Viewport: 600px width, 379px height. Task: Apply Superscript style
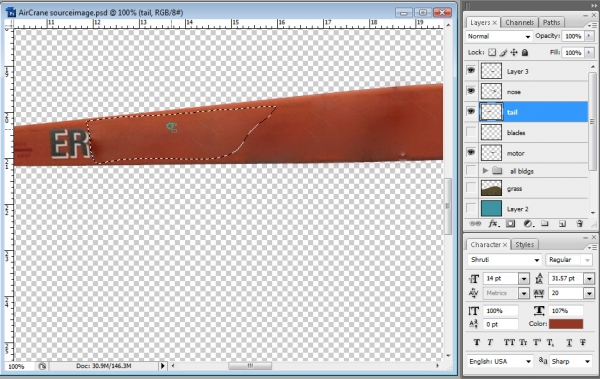coord(537,342)
